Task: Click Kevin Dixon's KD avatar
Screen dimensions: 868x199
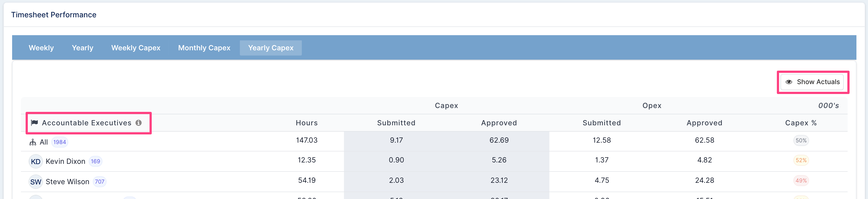Action: pyautogui.click(x=36, y=161)
